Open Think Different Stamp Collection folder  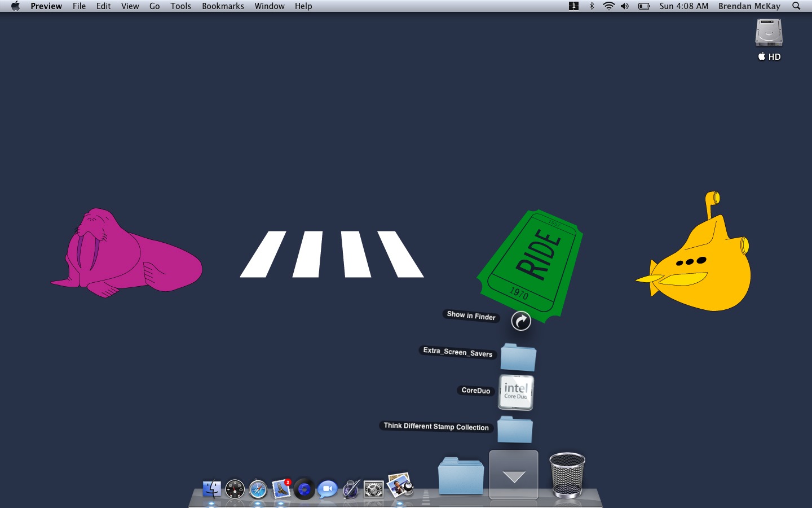coord(515,430)
